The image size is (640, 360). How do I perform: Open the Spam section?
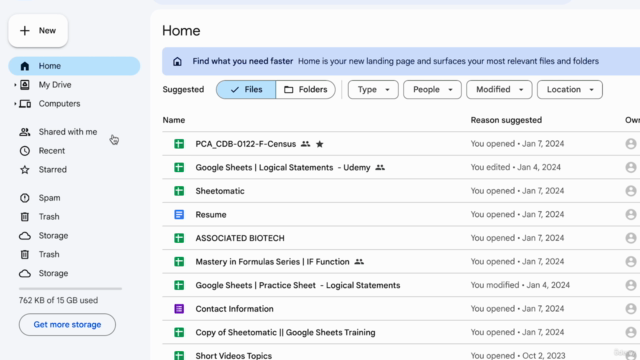[49, 198]
